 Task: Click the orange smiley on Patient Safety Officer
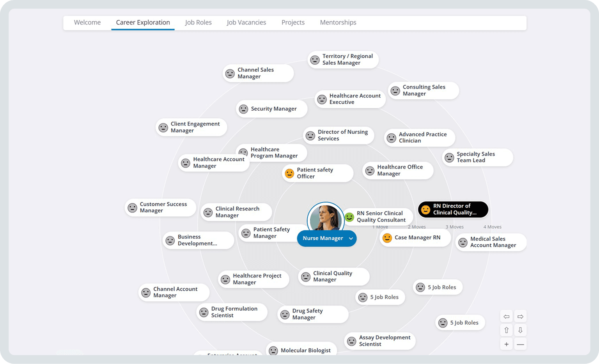click(289, 173)
